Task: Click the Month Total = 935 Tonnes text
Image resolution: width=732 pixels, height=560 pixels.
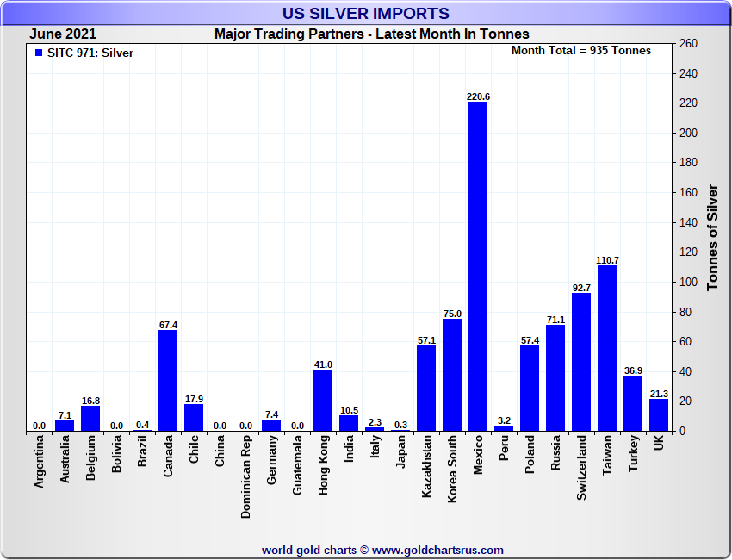Action: (x=581, y=51)
